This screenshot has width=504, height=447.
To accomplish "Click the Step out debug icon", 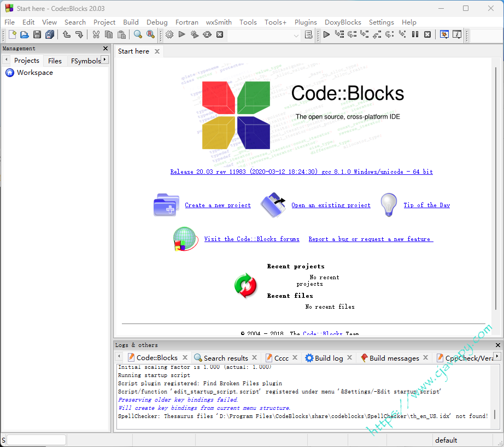I will pos(377,34).
